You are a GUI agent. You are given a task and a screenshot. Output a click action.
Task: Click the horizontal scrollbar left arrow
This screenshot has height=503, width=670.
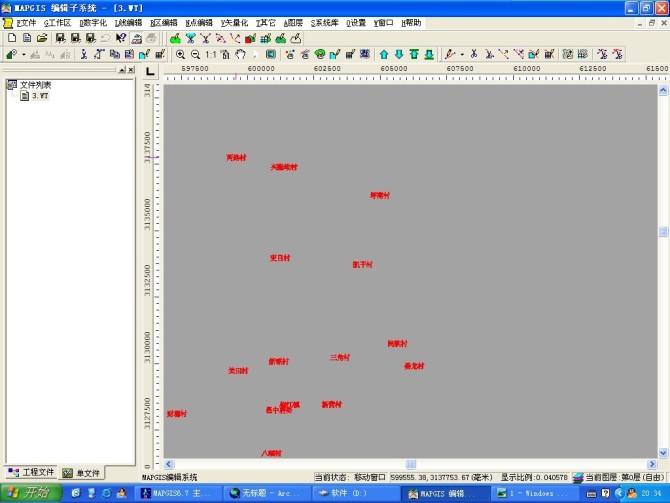point(169,464)
